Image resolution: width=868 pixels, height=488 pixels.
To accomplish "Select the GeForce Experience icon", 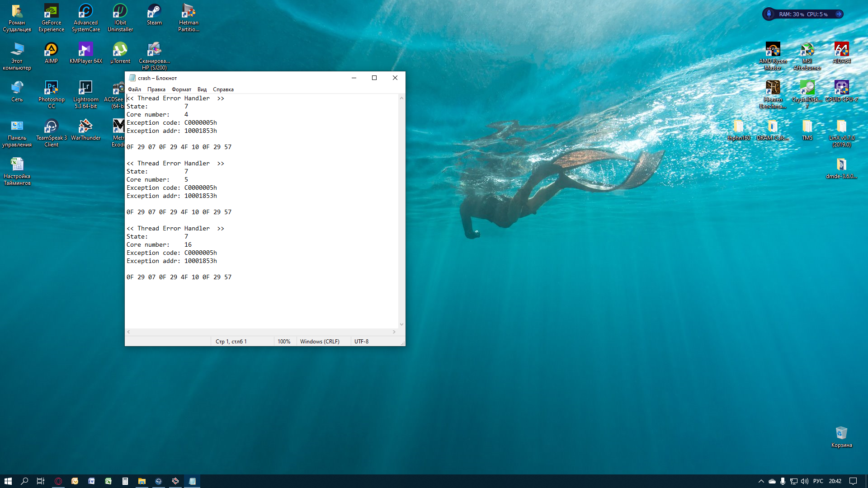I will pos(51,11).
